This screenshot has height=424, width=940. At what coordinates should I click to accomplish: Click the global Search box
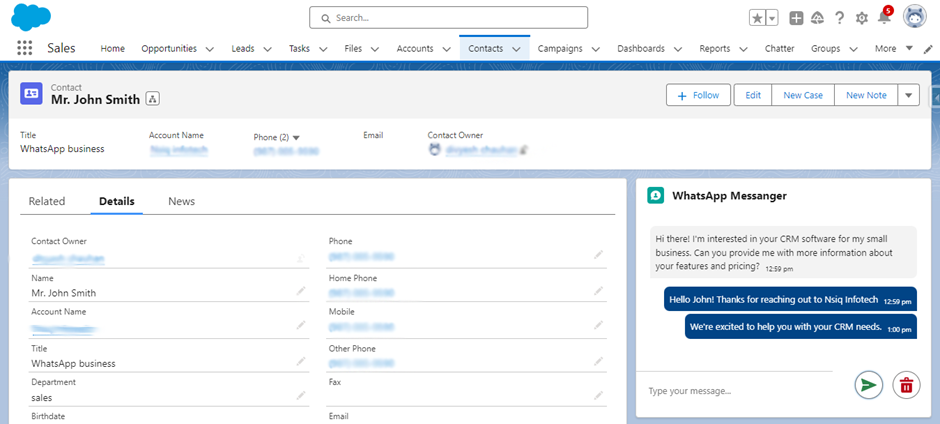tap(448, 18)
